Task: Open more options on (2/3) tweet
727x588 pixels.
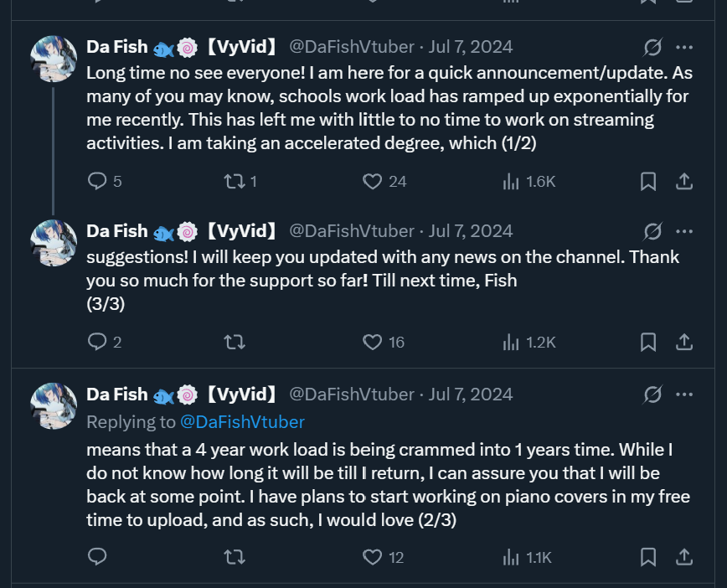Action: (684, 395)
